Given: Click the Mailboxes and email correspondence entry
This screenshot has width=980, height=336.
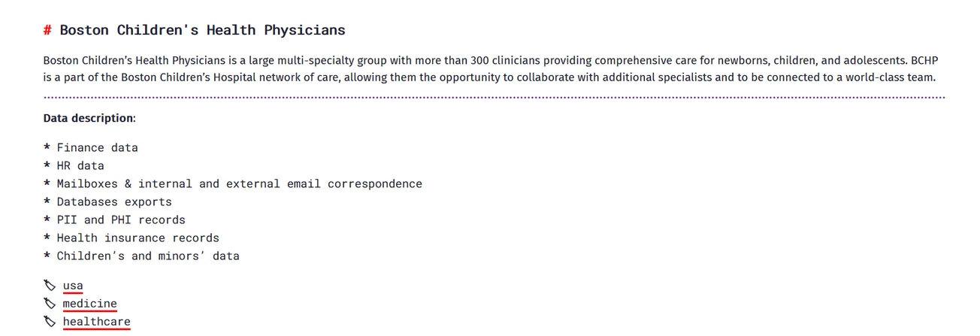Looking at the screenshot, I should click(x=239, y=184).
